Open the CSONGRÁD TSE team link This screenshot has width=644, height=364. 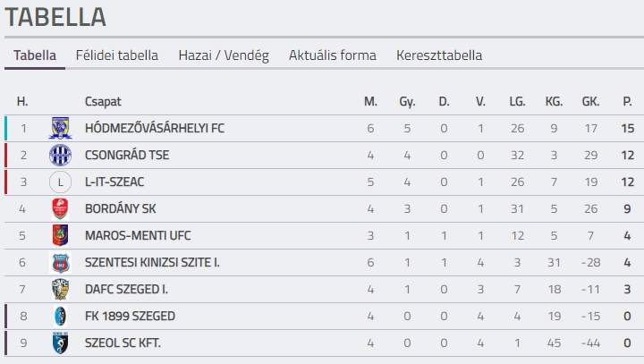pyautogui.click(x=127, y=155)
